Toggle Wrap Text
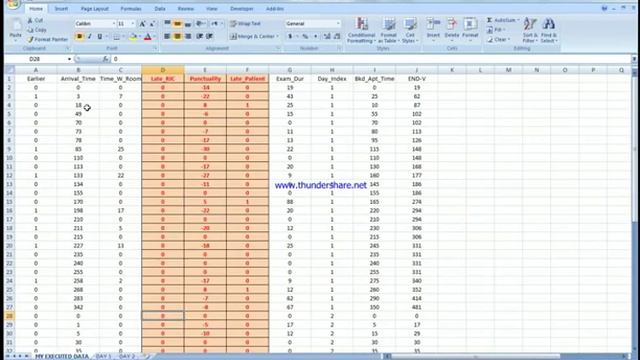Screen dimensions: 640x360 (245, 24)
